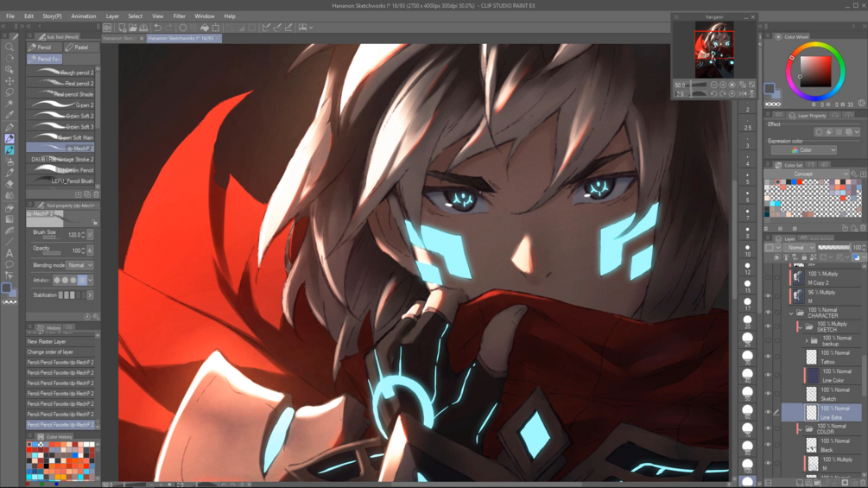Open the Blending mode Normal dropdown

point(80,265)
